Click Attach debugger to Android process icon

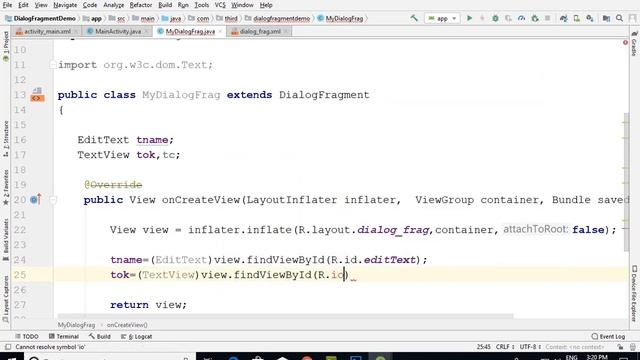pos(535,18)
